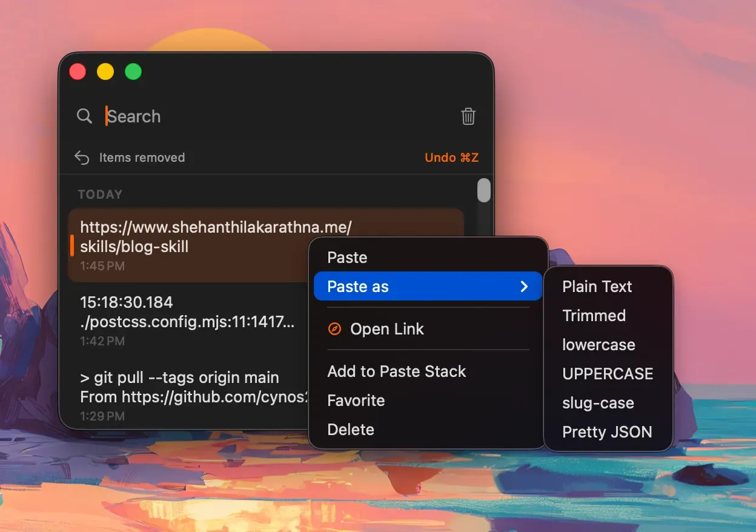
Task: Click the undo arrow icon beside Items removed
Action: (x=82, y=158)
